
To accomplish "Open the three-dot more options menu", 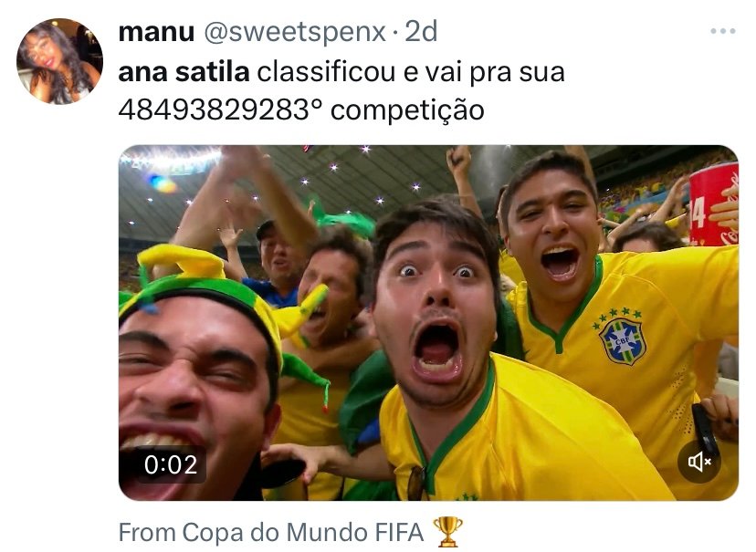I will point(722,31).
